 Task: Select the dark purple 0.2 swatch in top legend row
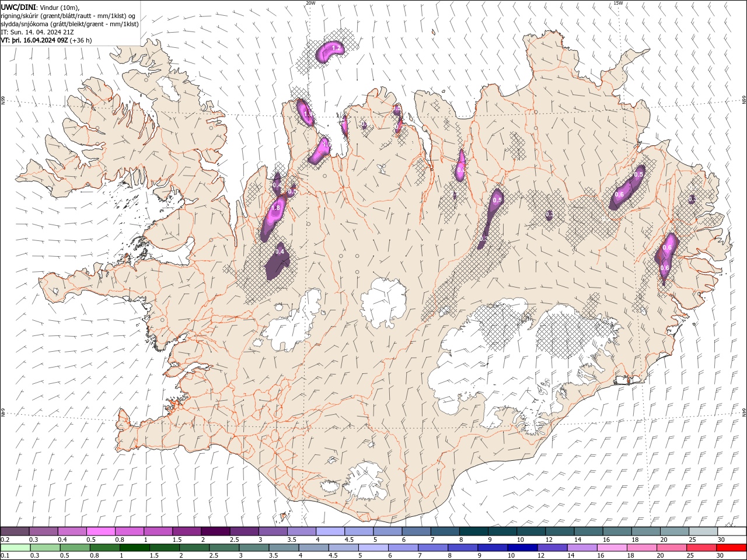tap(15, 531)
